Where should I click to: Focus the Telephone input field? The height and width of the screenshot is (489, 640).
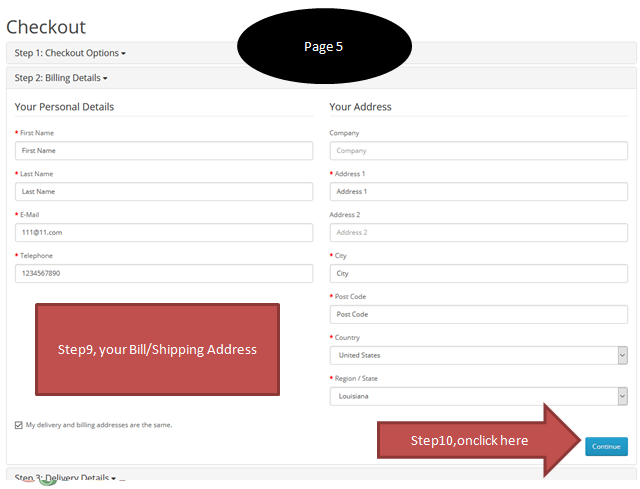[163, 273]
